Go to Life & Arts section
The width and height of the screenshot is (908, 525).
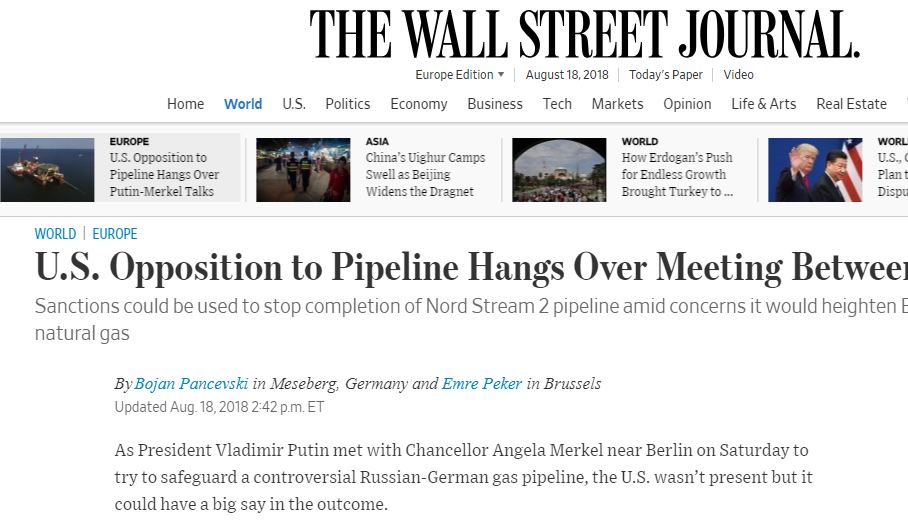763,104
